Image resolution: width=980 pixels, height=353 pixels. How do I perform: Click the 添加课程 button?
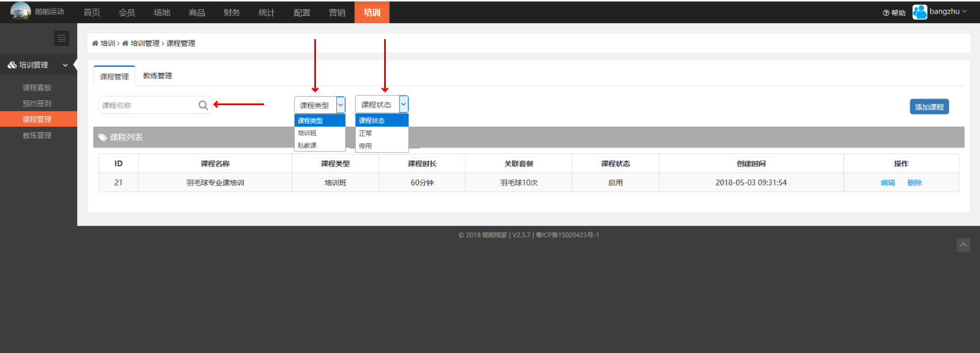[929, 106]
